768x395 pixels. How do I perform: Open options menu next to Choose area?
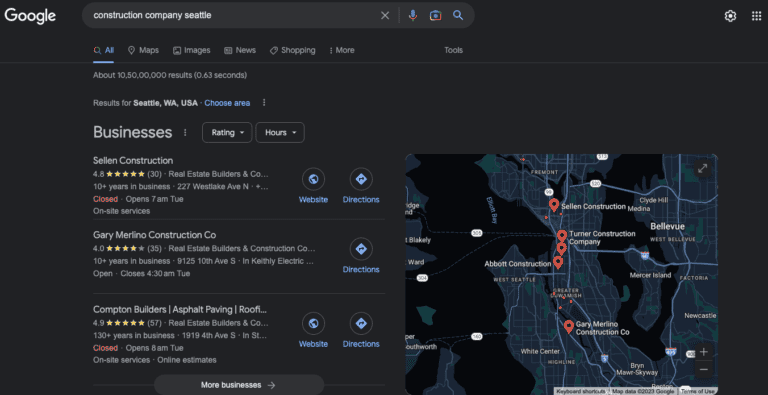click(264, 102)
